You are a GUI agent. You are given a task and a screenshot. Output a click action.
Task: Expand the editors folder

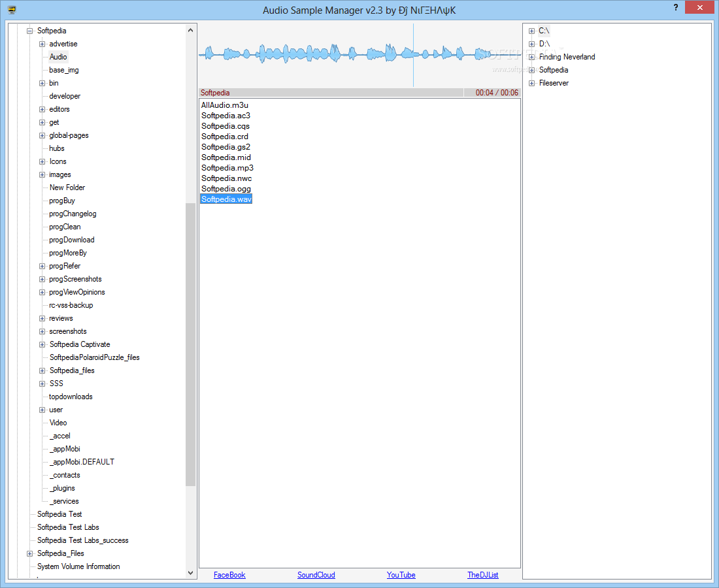pyautogui.click(x=42, y=110)
